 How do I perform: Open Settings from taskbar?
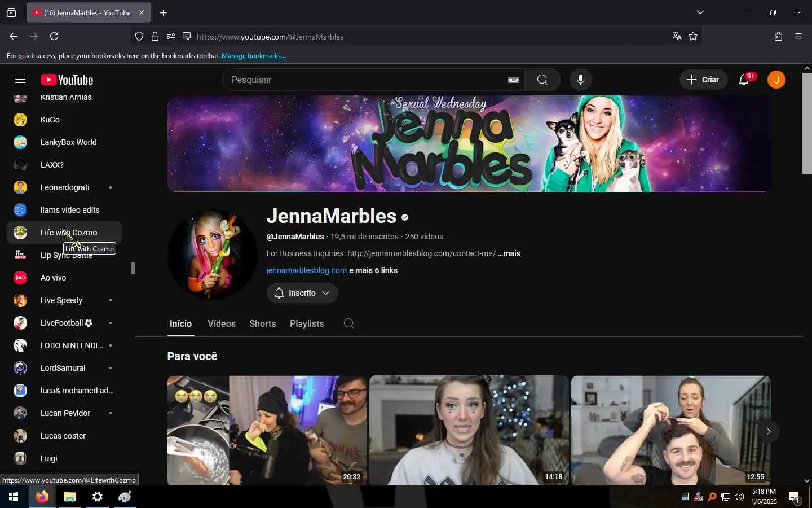point(98,497)
